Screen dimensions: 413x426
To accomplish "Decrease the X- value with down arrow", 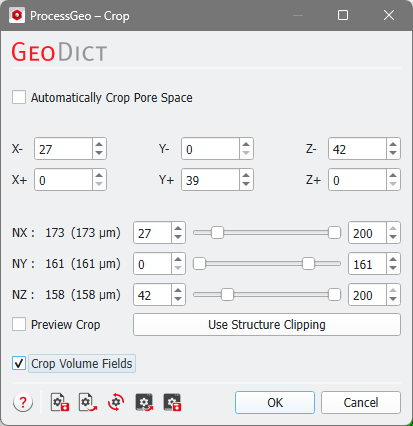I will [x=99, y=153].
